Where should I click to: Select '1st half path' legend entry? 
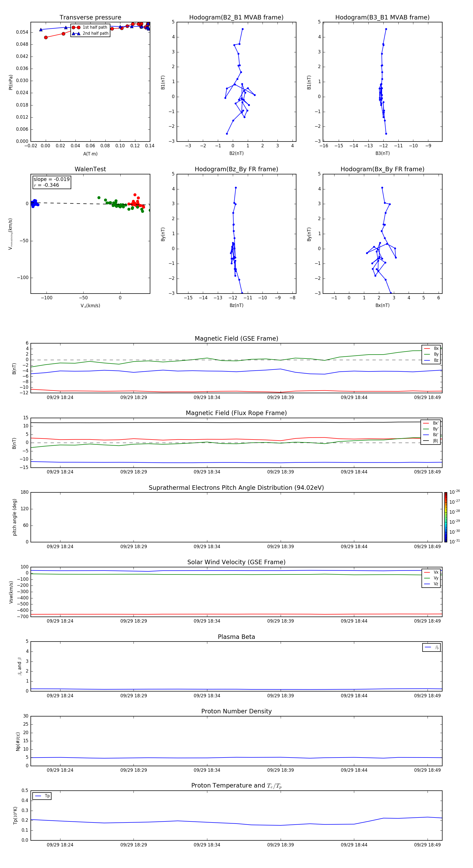90,27
